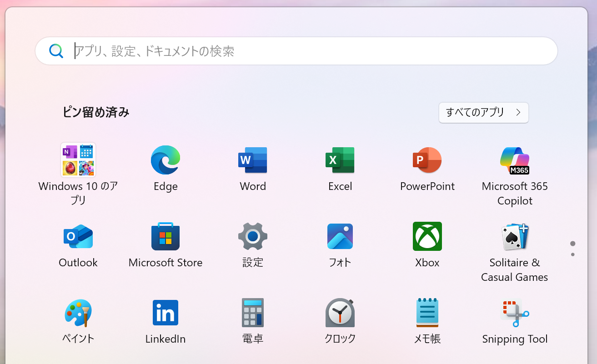This screenshot has width=597, height=364.
Task: Open 設定 (Settings) gear icon
Action: [x=253, y=236]
